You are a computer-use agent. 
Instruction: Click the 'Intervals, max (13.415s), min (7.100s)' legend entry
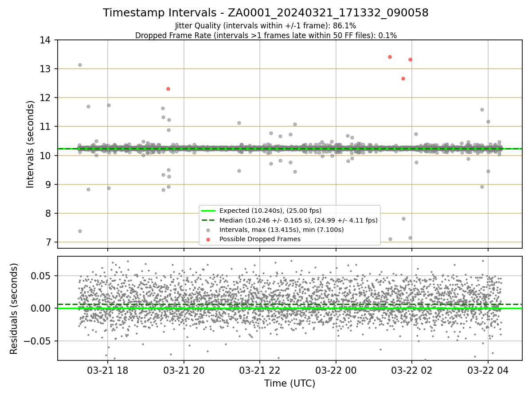tap(282, 229)
